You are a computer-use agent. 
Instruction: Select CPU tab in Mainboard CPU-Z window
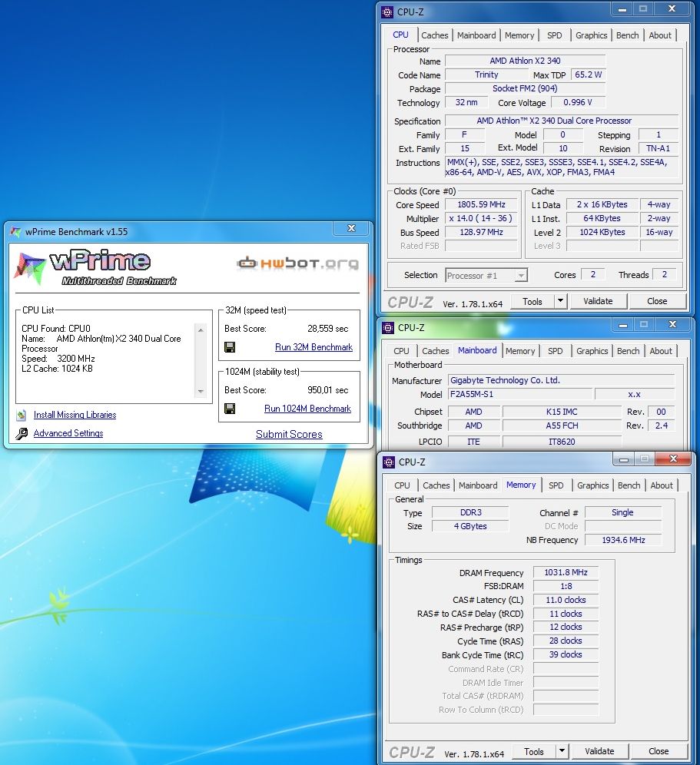401,351
